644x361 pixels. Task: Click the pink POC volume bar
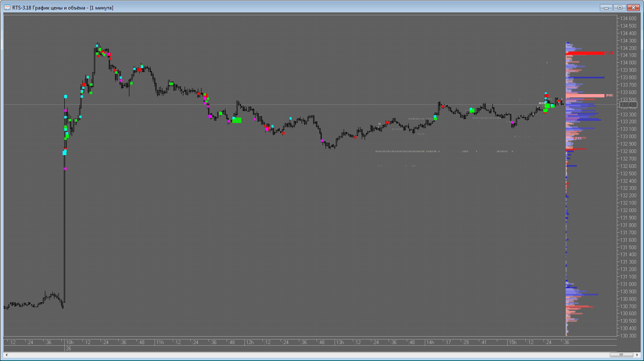(585, 95)
